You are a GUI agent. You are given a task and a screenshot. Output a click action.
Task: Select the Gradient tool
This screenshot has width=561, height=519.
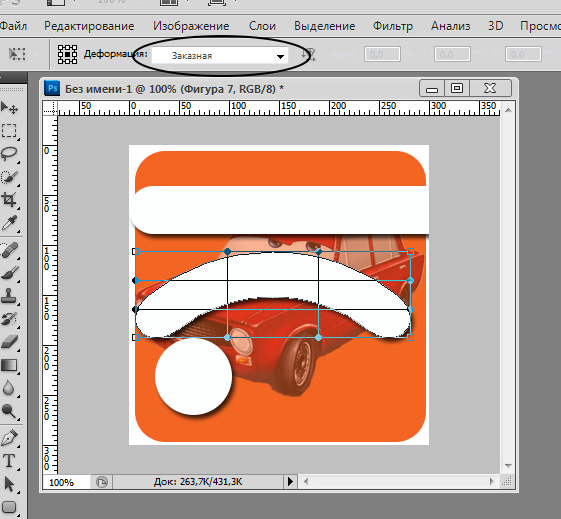pos(9,365)
